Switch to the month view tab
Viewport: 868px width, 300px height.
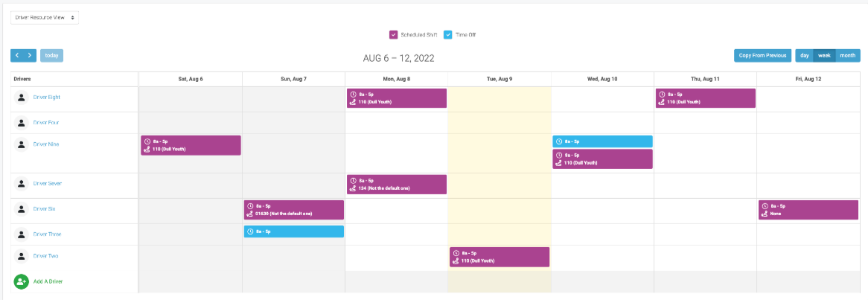(x=847, y=55)
